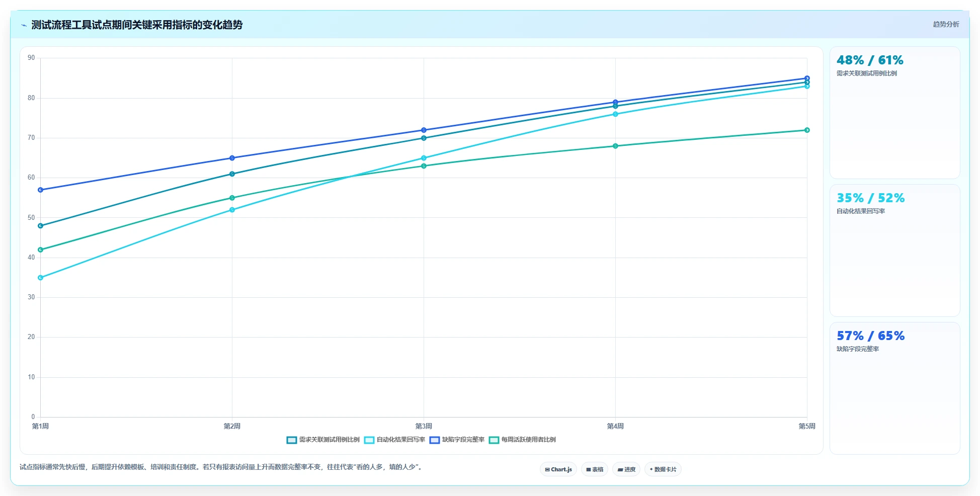
Task: Select the 第1周 point at 42 on 每周活跃使用者比例
Action: coord(41,250)
